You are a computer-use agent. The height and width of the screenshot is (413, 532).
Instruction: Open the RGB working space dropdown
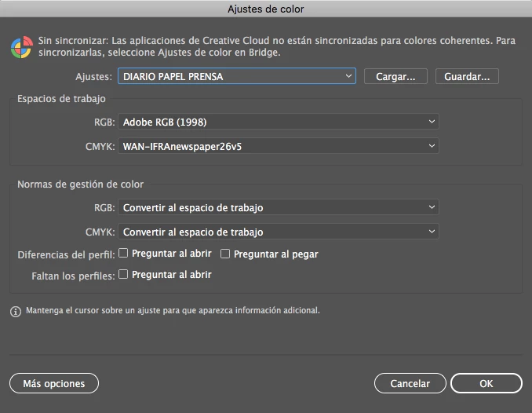click(x=279, y=122)
